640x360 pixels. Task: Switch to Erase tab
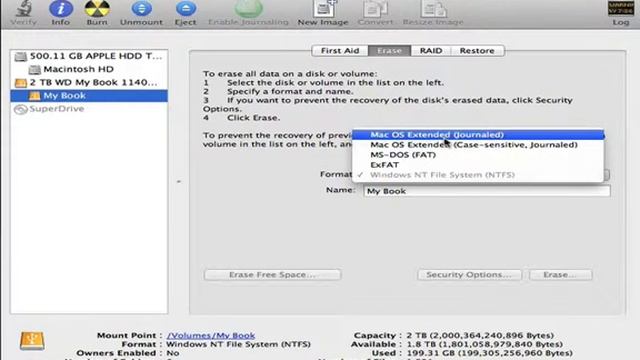tap(389, 51)
